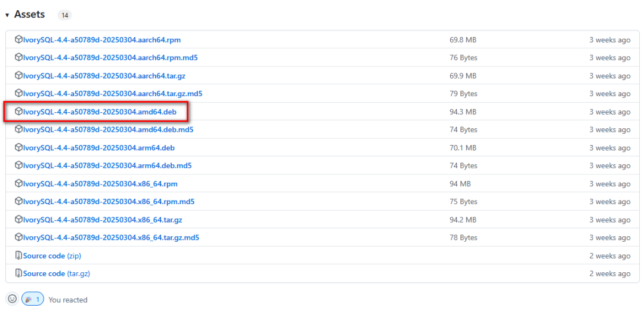The height and width of the screenshot is (311, 644).
Task: Open the smiley add-reaction button
Action: click(x=13, y=299)
